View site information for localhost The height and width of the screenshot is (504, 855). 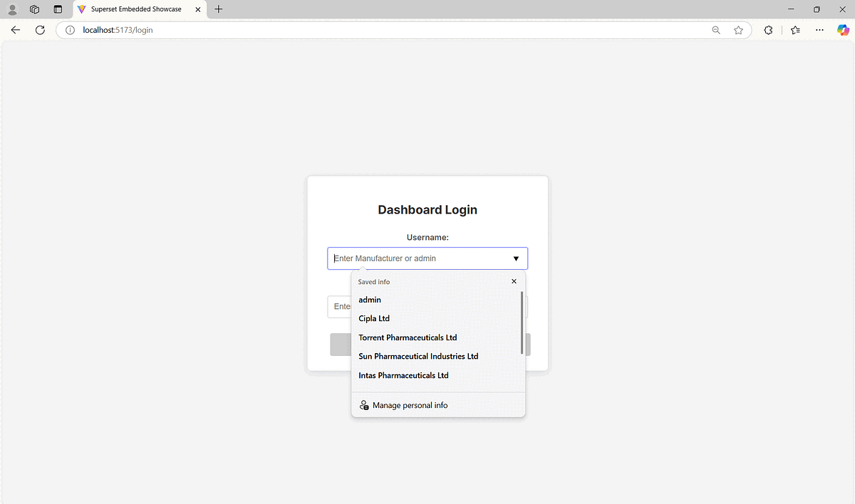pyautogui.click(x=69, y=30)
